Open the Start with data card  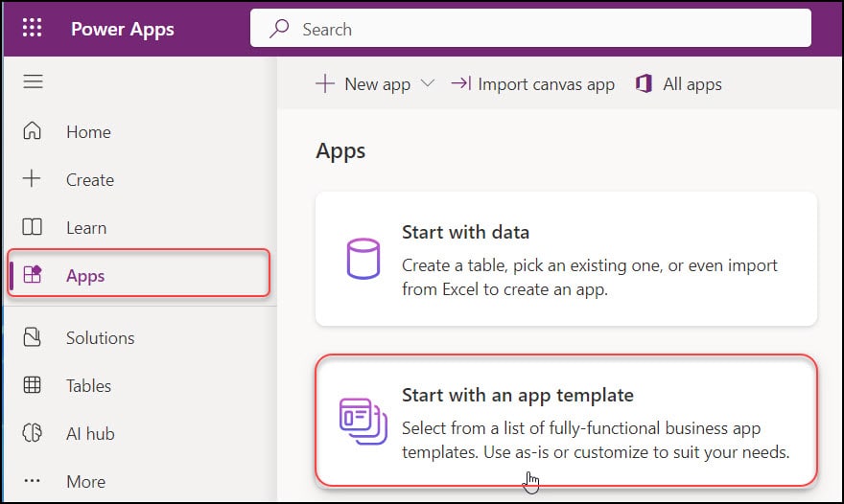566,259
